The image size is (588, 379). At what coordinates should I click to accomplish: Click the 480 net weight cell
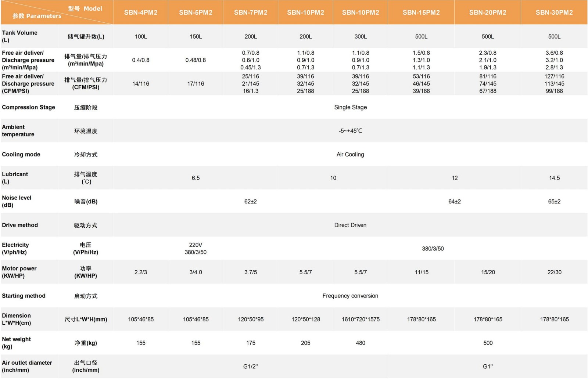pyautogui.click(x=361, y=343)
